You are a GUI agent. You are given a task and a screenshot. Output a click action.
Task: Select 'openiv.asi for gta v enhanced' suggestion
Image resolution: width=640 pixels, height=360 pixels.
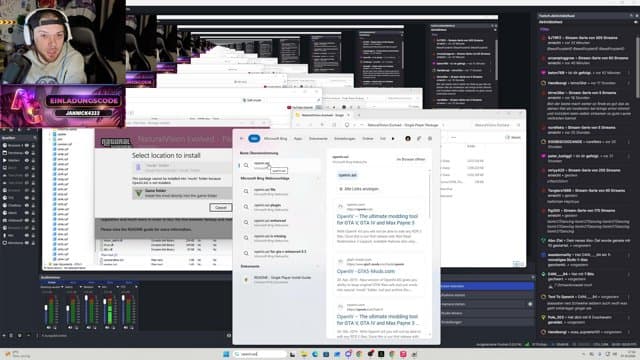(279, 253)
